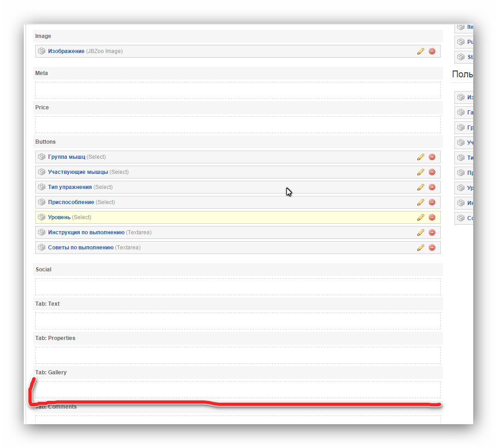Click the empty Tab: Gallery drop area
This screenshot has height=448, width=497.
(238, 389)
